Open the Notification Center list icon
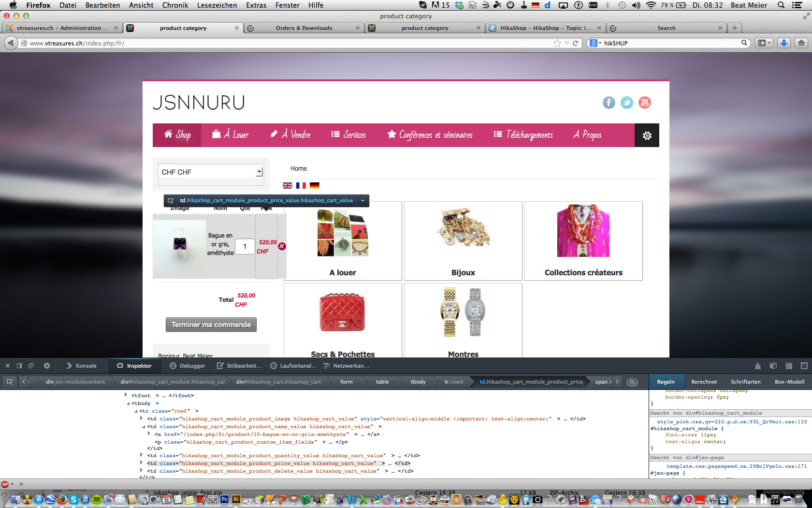The image size is (812, 508). [x=797, y=5]
